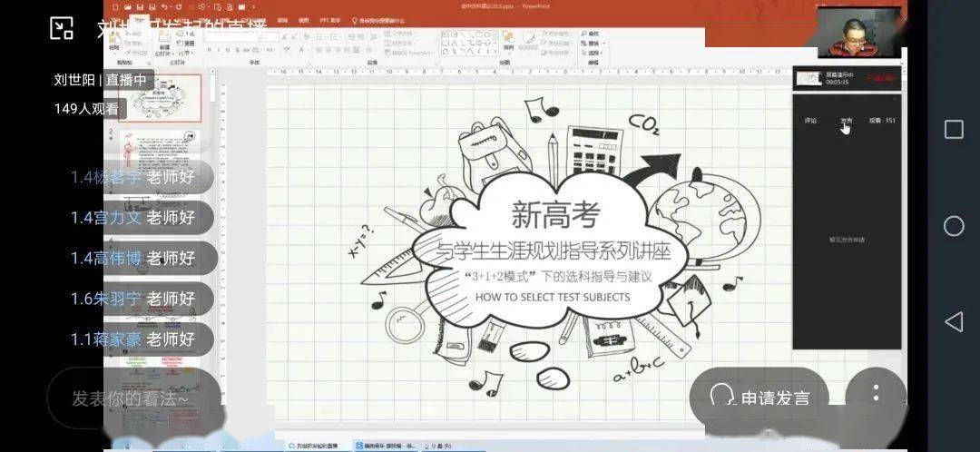
Task: Open the 视图 ribbon tab
Action: click(x=304, y=21)
